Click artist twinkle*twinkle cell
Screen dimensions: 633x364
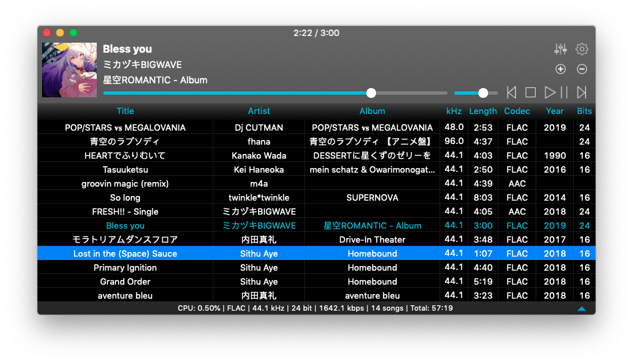(x=259, y=198)
